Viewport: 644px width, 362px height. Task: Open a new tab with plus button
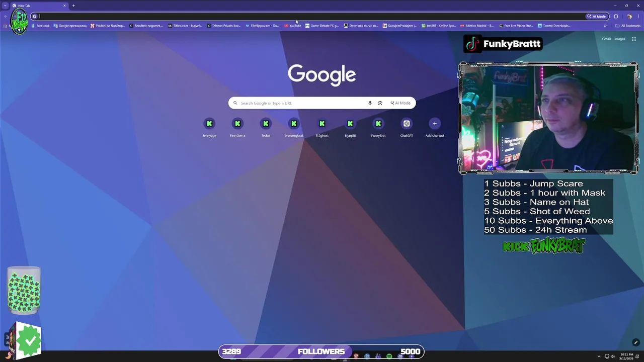tap(73, 6)
